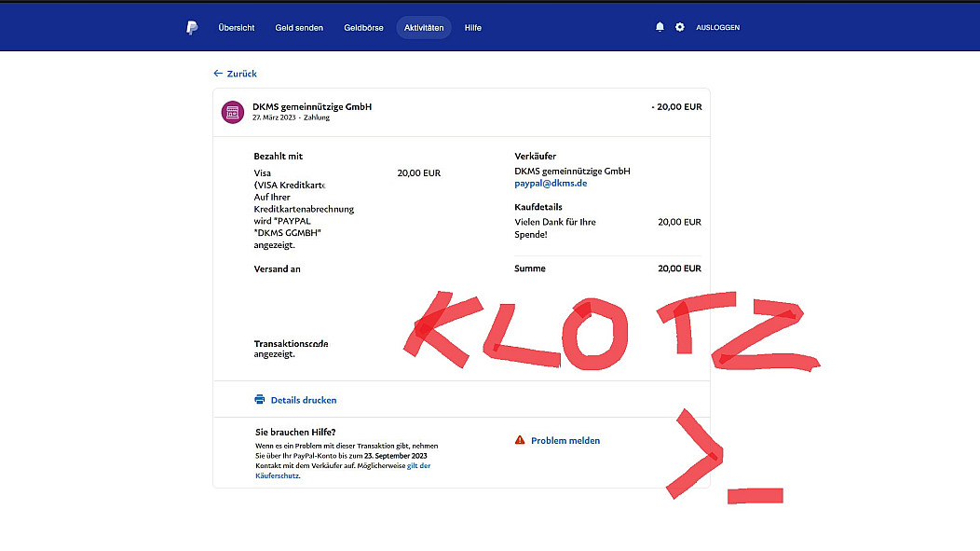
Task: Click Problem melden link
Action: (x=565, y=440)
